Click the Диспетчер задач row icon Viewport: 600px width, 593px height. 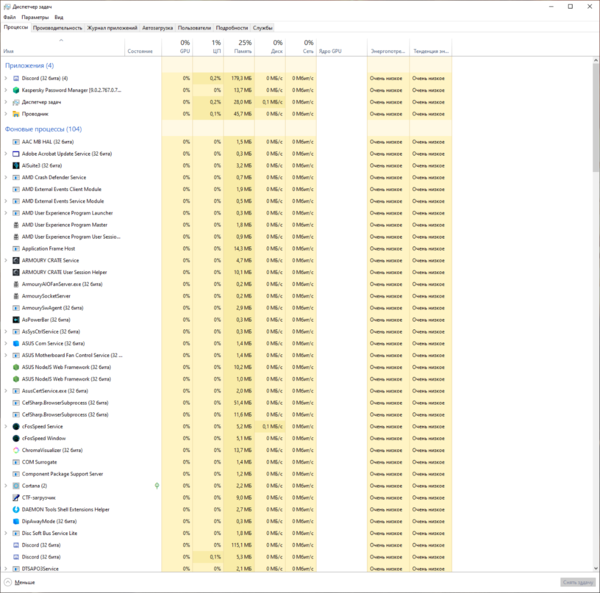16,102
